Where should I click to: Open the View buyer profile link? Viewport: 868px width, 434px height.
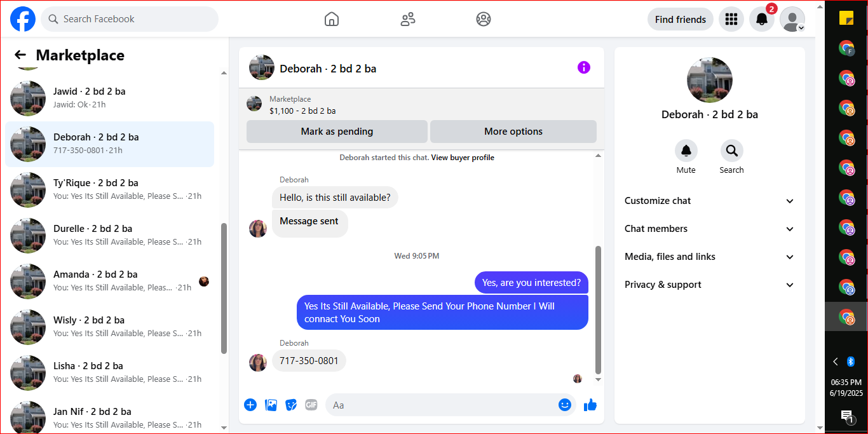tap(463, 158)
